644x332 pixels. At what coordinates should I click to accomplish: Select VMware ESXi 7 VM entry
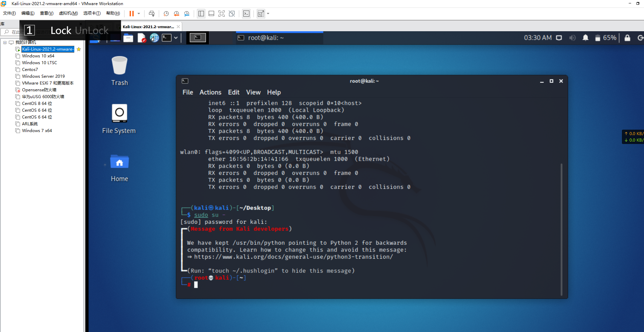pyautogui.click(x=48, y=83)
